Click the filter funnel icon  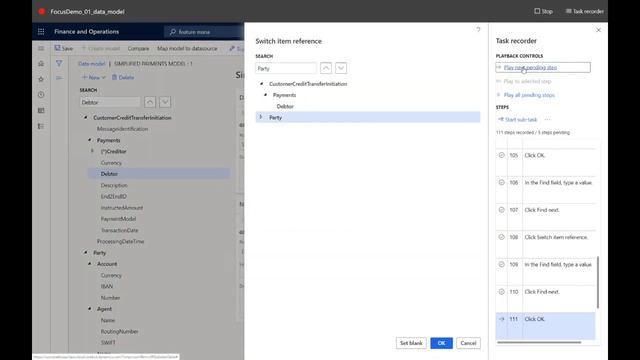[59, 63]
